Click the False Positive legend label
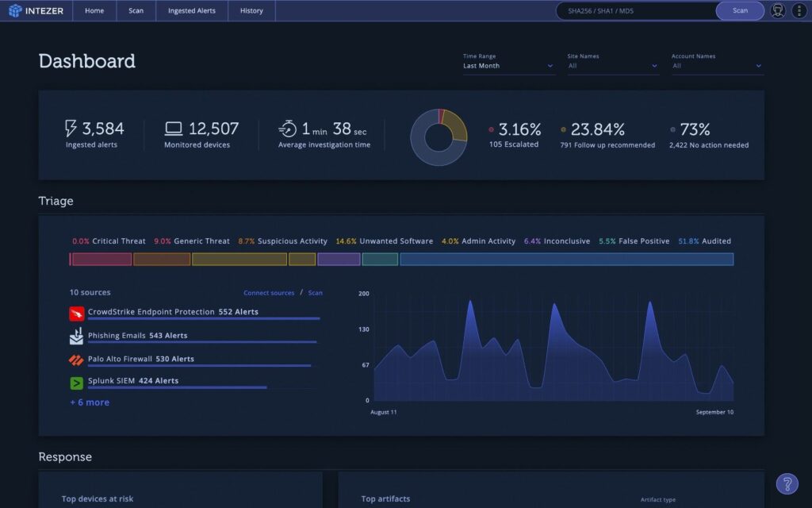The height and width of the screenshot is (508, 812). click(644, 241)
